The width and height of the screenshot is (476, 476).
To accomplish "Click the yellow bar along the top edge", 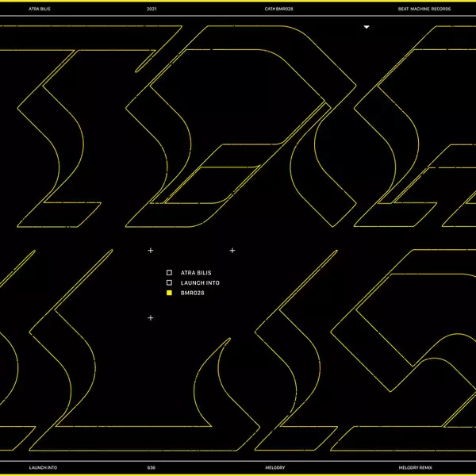I will [238, 2].
